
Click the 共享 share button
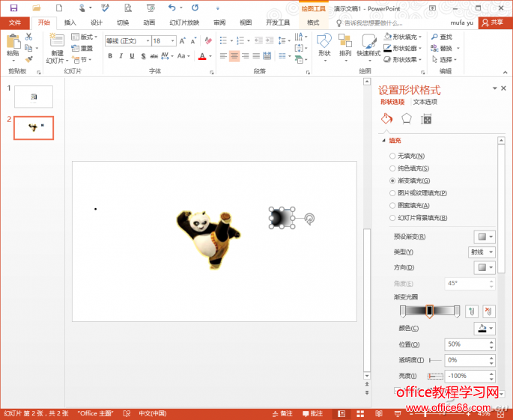[x=494, y=22]
